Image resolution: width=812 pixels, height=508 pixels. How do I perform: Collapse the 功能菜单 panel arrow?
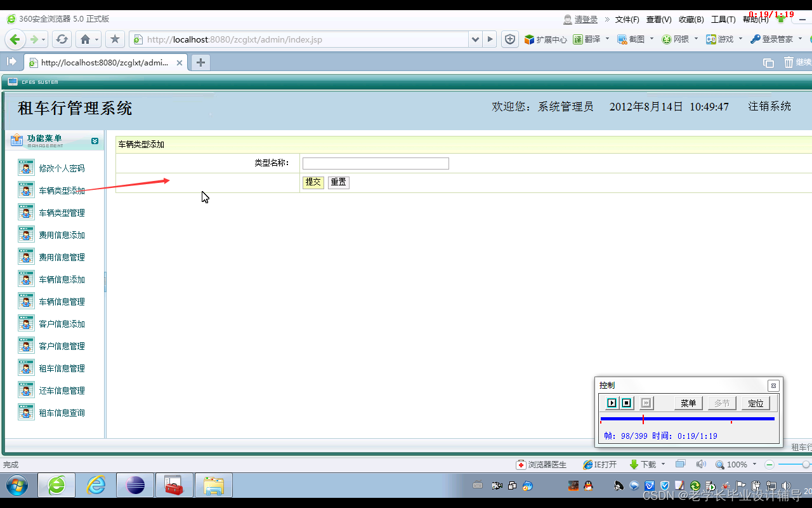point(96,140)
